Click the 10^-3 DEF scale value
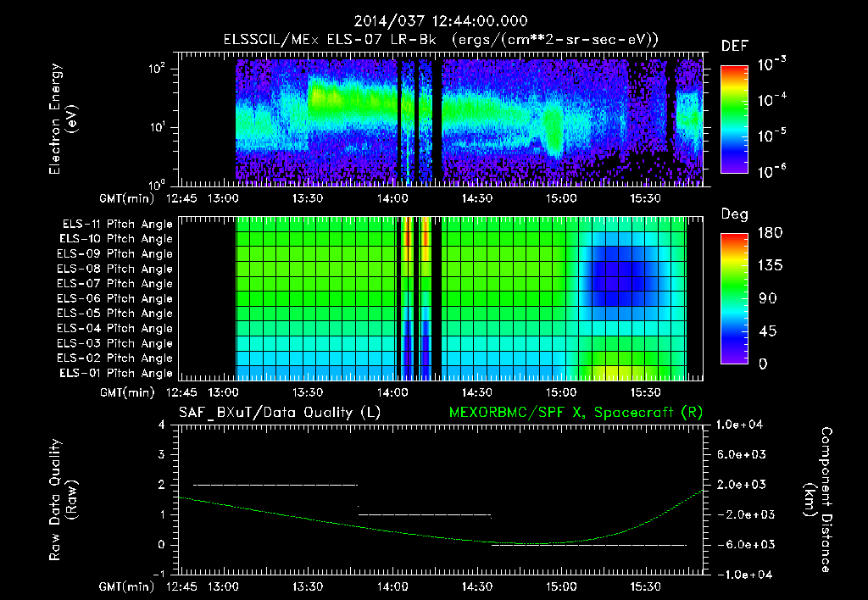 tap(771, 64)
